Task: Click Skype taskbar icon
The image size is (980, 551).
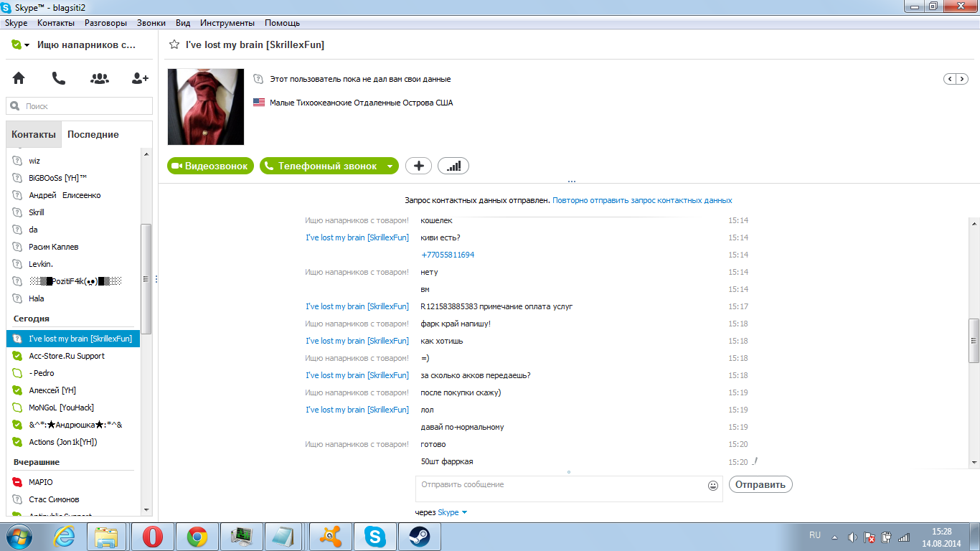Action: pyautogui.click(x=374, y=536)
